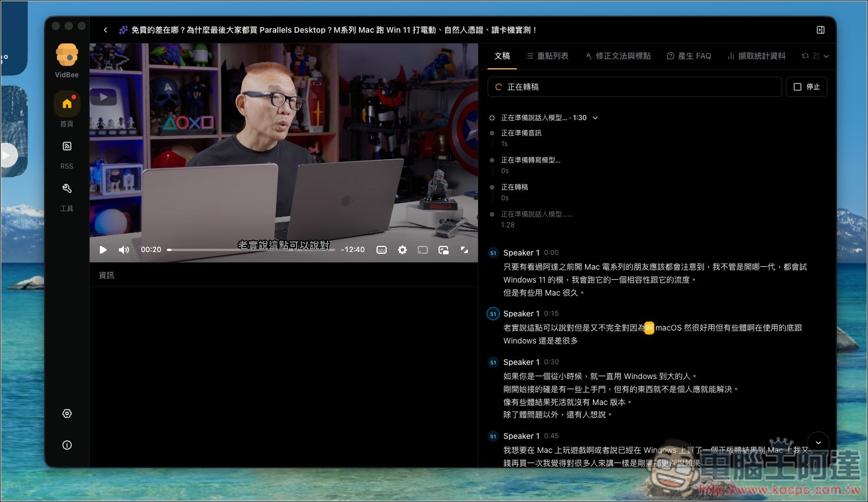Viewport: 868px width, 502px height.
Task: Collapse the 正在準備說話人模型 progress steps
Action: [595, 118]
